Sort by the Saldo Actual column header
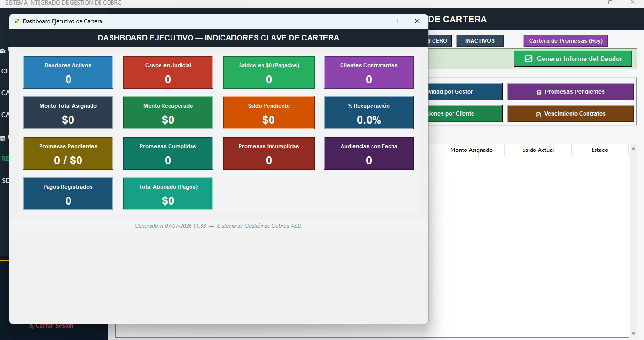The image size is (644, 340). (538, 150)
